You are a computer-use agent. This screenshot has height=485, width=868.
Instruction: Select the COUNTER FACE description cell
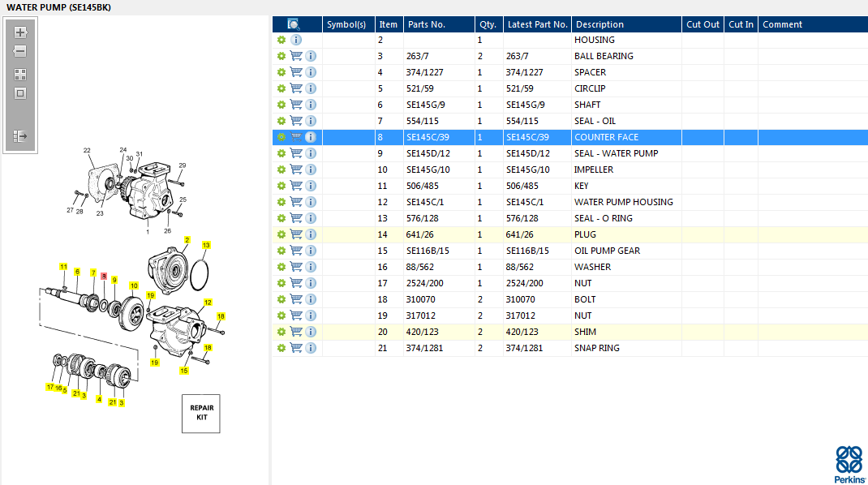[x=626, y=137]
